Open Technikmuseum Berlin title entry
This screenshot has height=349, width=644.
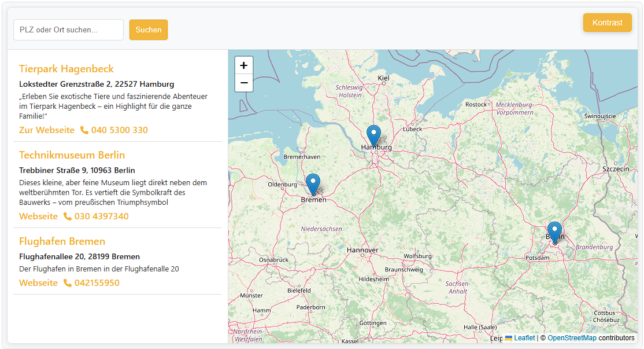click(72, 155)
